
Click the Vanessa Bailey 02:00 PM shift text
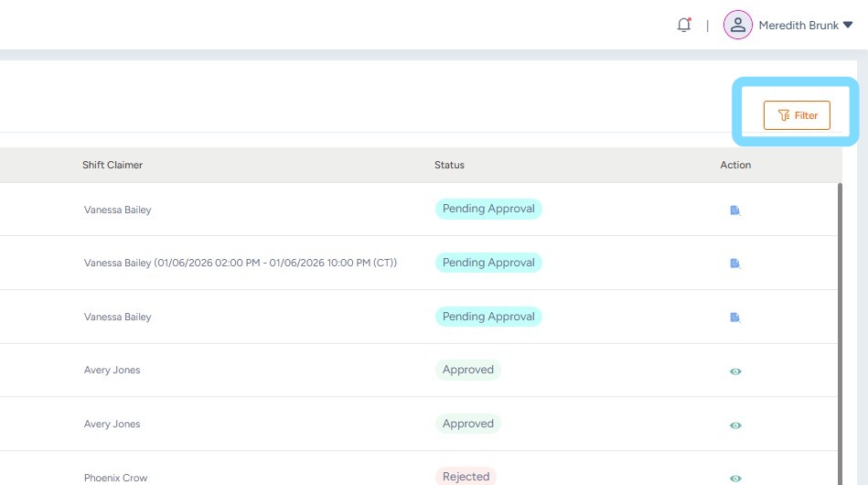coord(240,264)
